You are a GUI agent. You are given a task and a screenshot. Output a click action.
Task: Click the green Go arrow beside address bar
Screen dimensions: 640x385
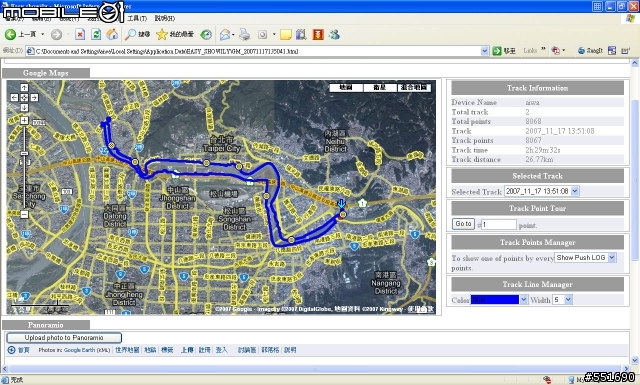(497, 51)
